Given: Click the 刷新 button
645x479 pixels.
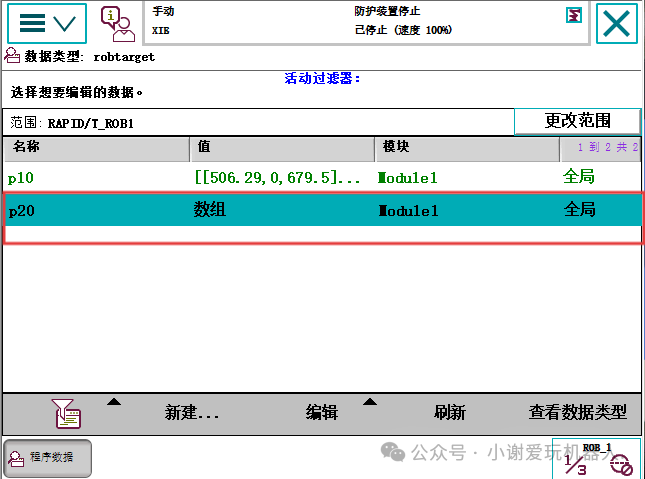Looking at the screenshot, I should click(x=450, y=412).
